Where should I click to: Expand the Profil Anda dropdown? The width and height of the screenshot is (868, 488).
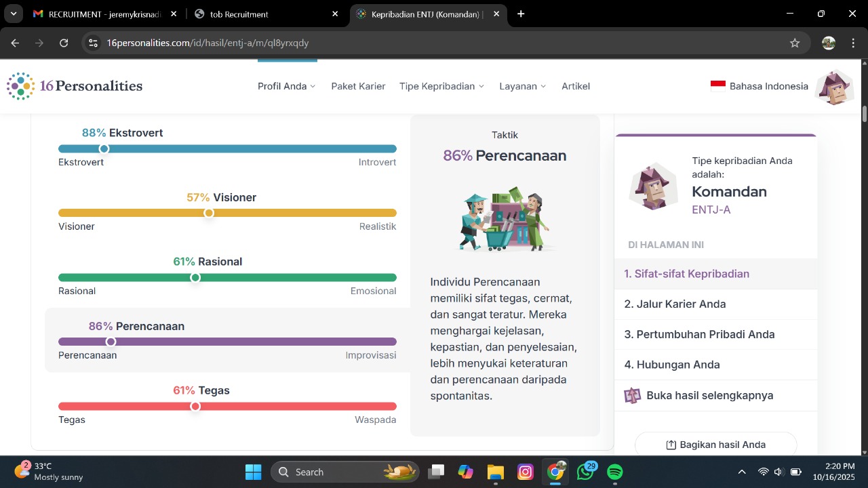(x=286, y=86)
